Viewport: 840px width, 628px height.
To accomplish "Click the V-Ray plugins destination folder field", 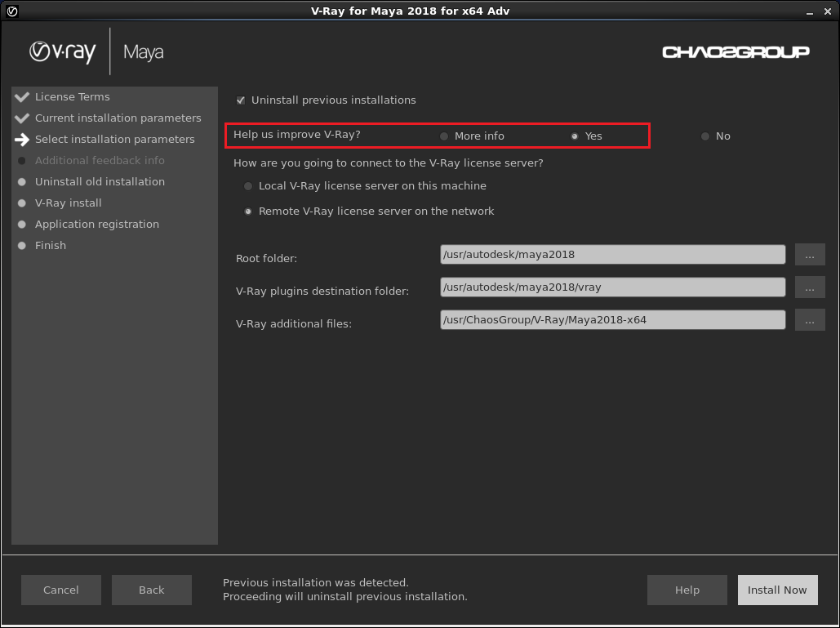I will (613, 287).
